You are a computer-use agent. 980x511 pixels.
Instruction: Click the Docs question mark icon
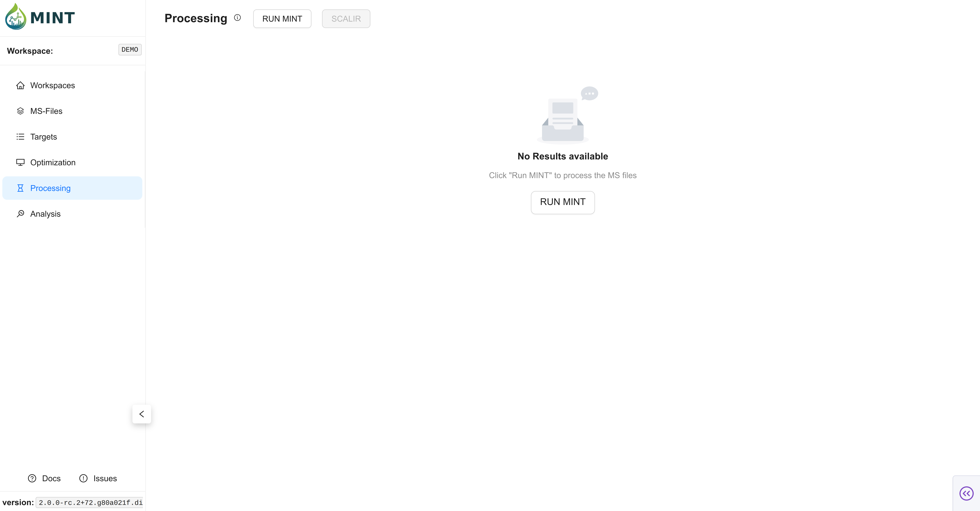(32, 478)
